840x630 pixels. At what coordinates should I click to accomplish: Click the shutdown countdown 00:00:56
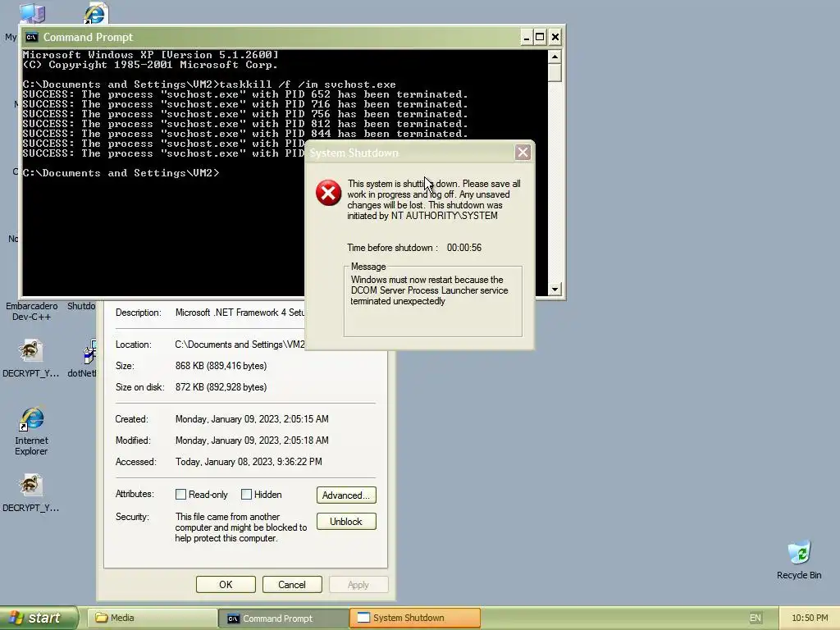[x=464, y=248]
